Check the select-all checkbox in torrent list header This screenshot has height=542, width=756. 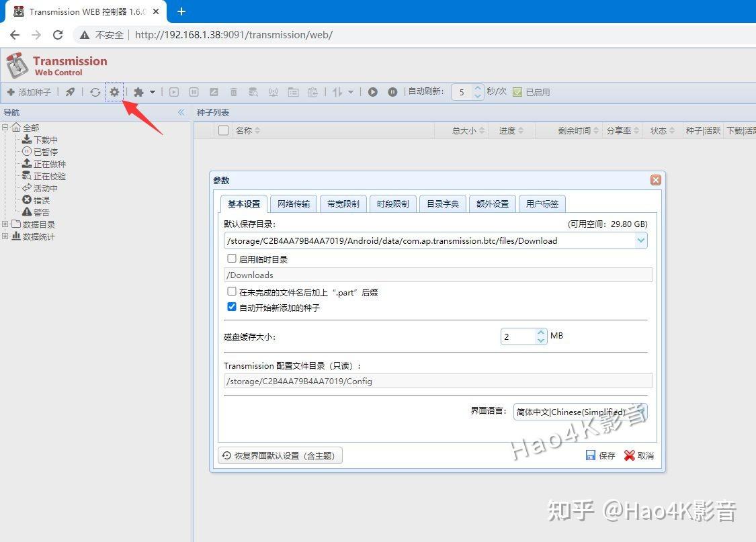click(x=223, y=130)
